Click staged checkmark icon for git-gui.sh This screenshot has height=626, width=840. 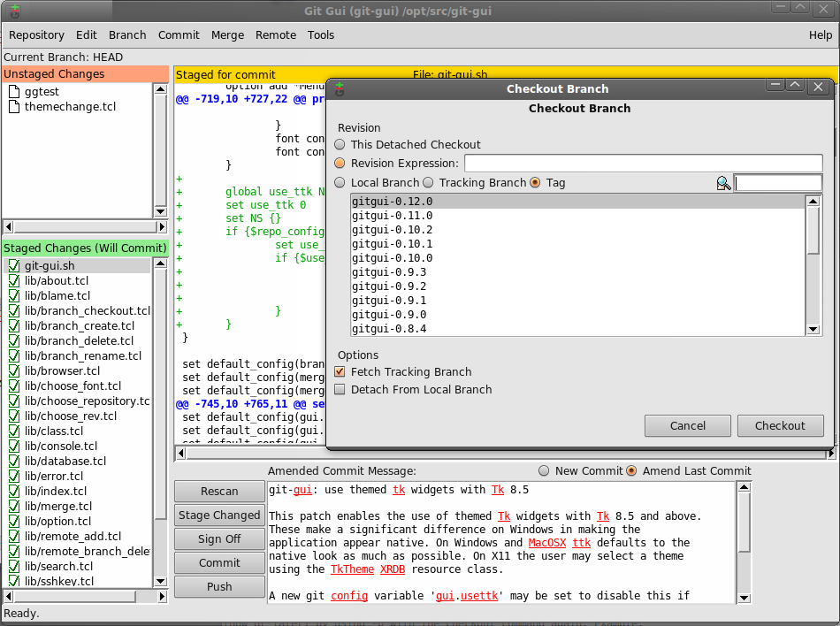tap(14, 265)
